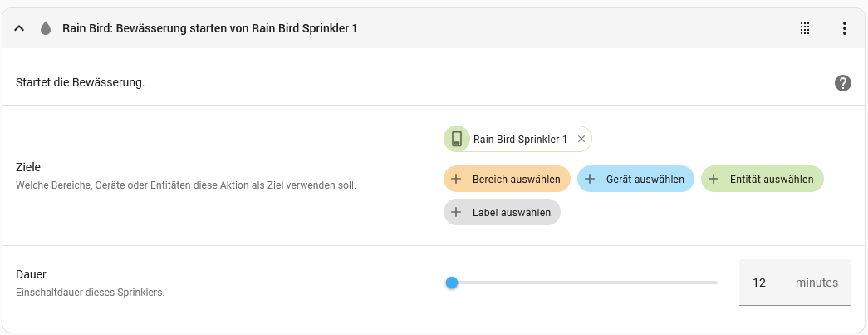Click the plus icon on Bereich auswählen
868x335 pixels.
click(456, 179)
